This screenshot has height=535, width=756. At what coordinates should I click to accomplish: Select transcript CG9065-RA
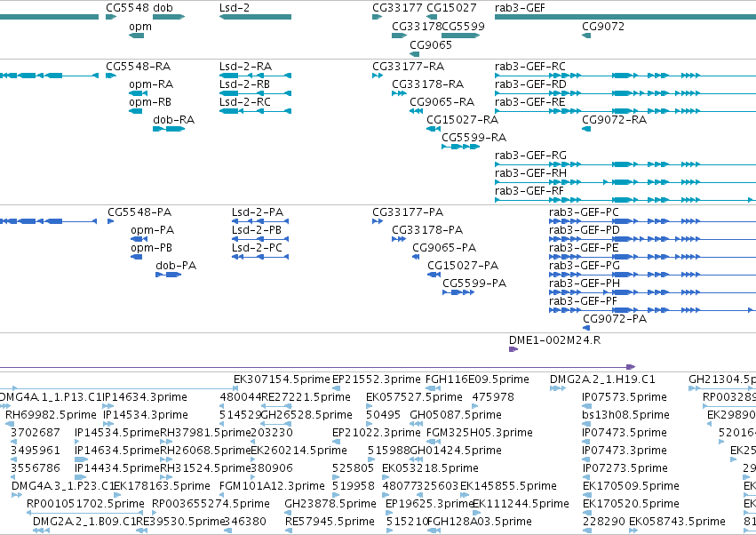coord(416,111)
